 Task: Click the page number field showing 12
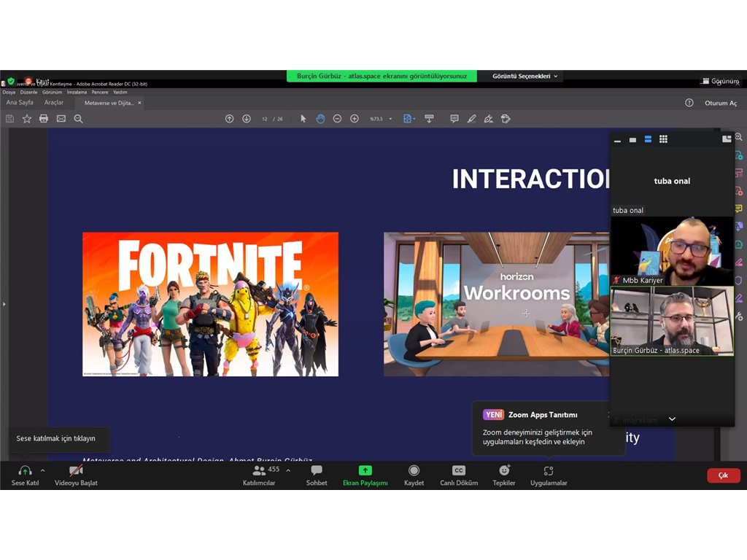point(264,119)
